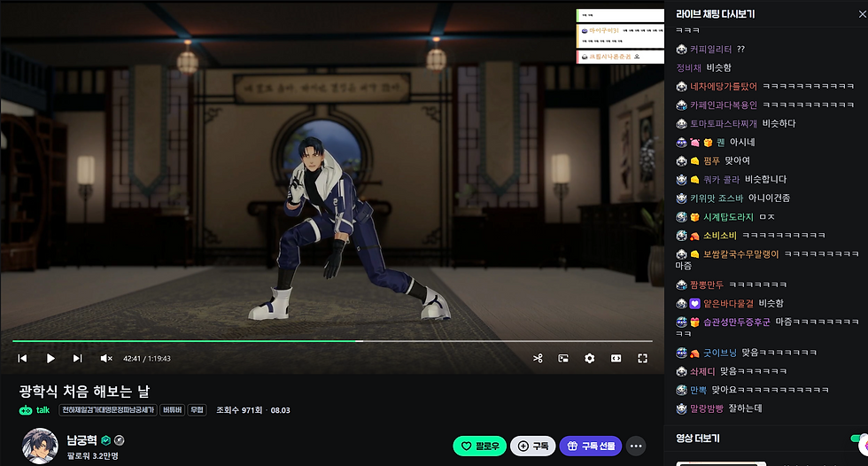
Task: Open chat user 습관성만두중후군 profile
Action: pos(736,322)
